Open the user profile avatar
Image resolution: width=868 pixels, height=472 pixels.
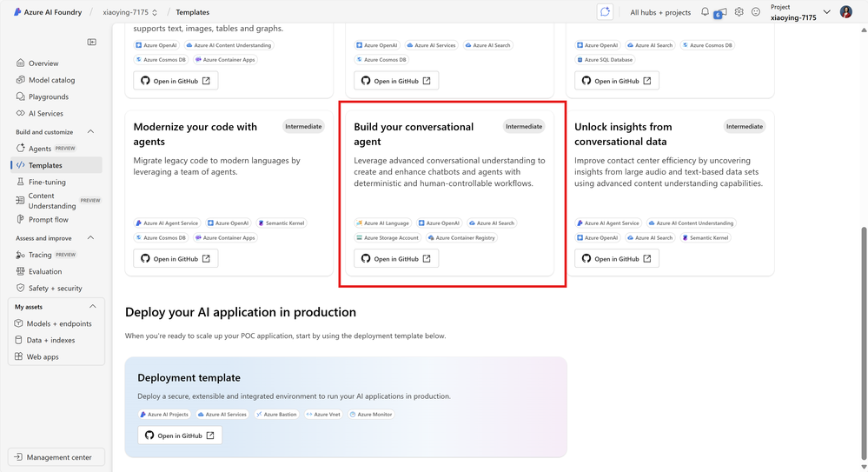846,11
